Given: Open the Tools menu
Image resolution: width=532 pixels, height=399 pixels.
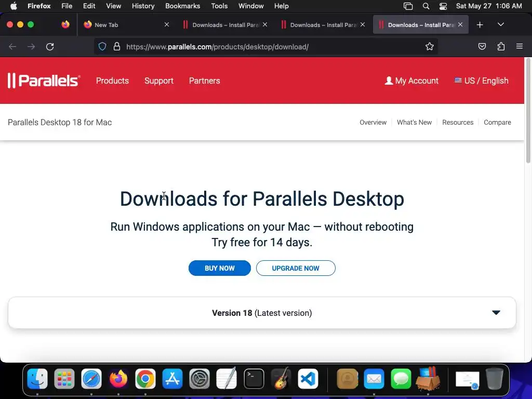Looking at the screenshot, I should (x=219, y=6).
